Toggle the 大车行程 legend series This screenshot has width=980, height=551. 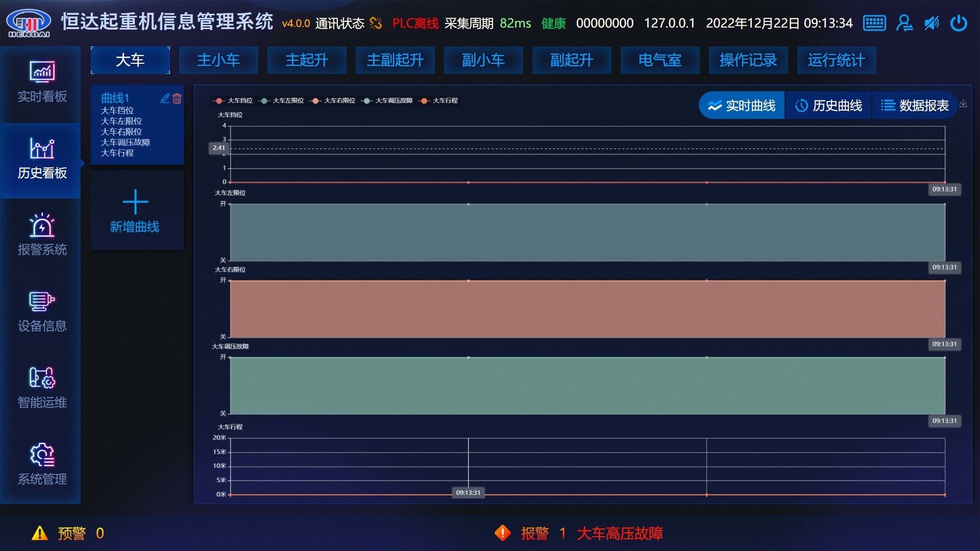click(x=439, y=101)
